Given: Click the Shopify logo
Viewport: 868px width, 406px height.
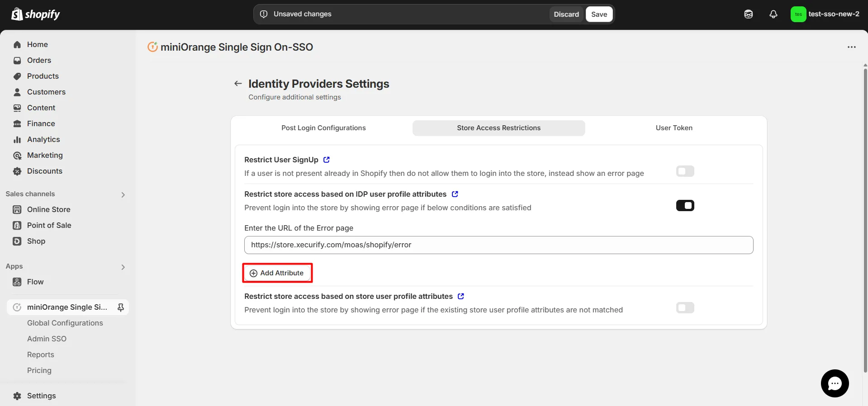Looking at the screenshot, I should click(x=35, y=14).
